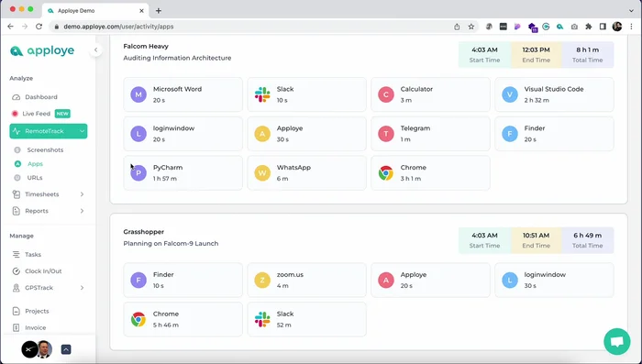Viewport: 642px width, 364px height.
Task: Click the Visual Studio Code V icon
Action: pyautogui.click(x=510, y=94)
